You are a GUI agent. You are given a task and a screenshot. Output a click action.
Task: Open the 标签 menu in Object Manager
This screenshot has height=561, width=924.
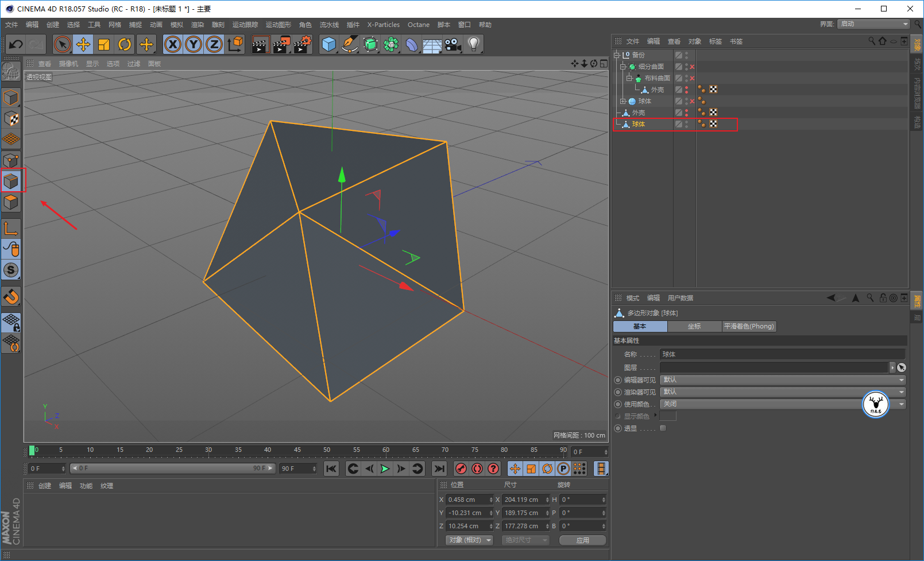(x=716, y=41)
